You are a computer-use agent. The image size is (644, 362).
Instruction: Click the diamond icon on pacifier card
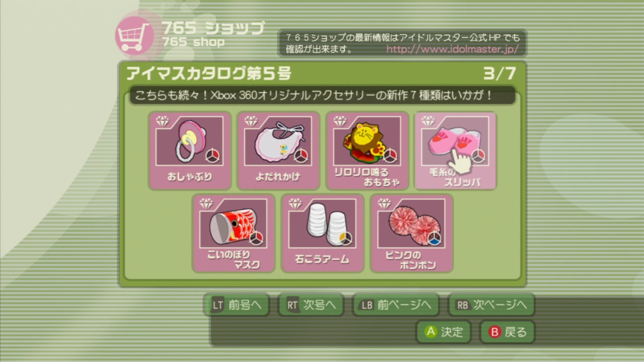pyautogui.click(x=162, y=121)
